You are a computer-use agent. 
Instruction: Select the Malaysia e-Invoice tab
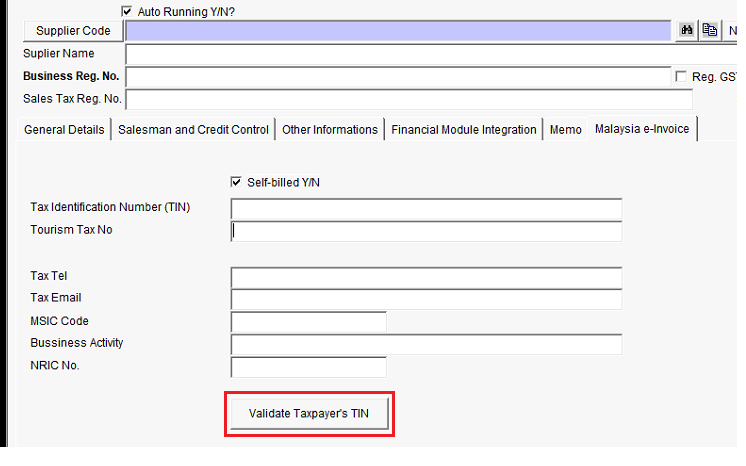[x=641, y=129]
